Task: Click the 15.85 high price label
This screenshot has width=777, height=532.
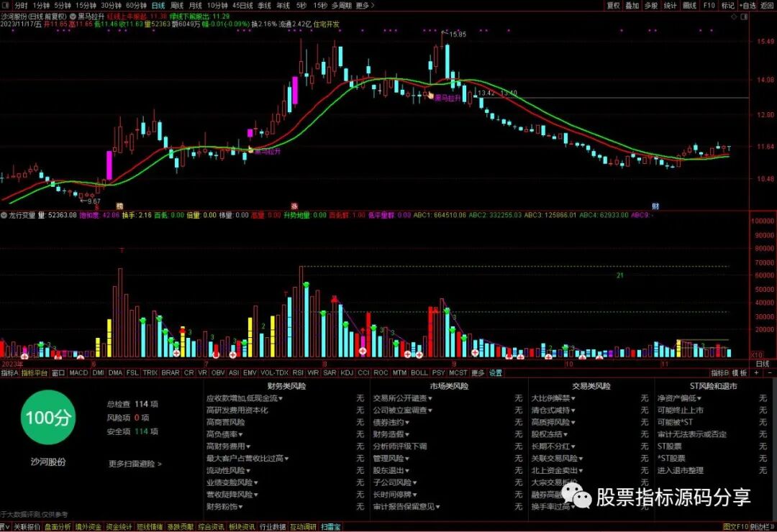Action: coord(458,35)
